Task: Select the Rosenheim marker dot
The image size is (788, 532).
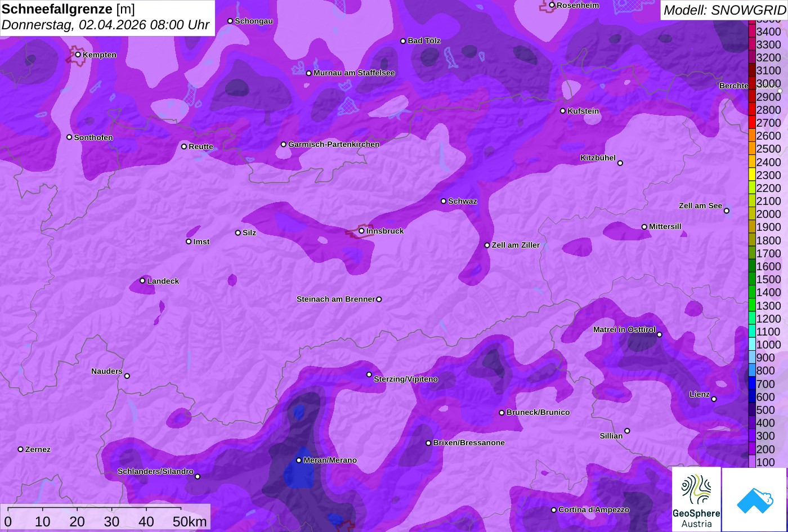Action: coord(552,5)
